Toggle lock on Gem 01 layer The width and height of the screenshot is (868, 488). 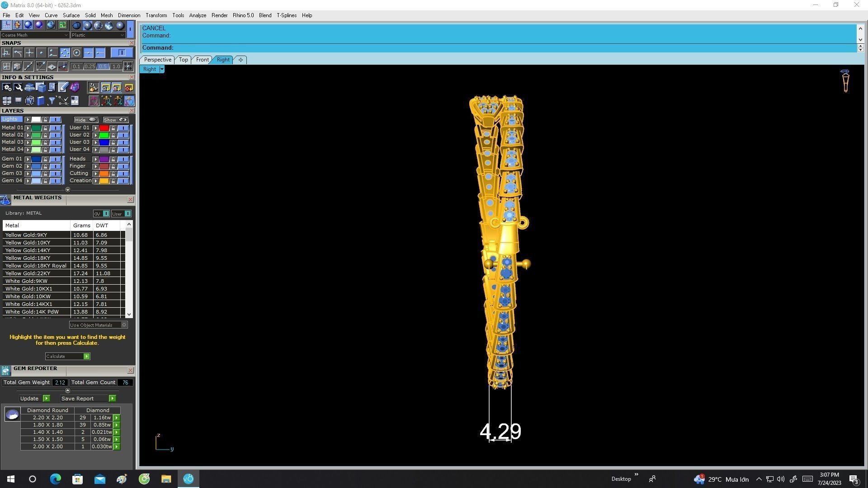45,159
